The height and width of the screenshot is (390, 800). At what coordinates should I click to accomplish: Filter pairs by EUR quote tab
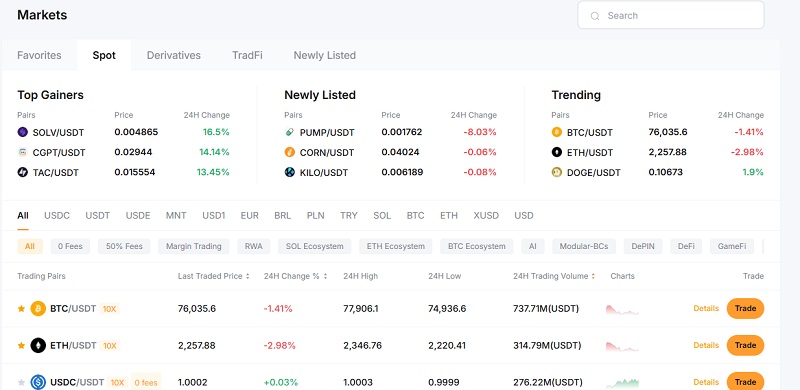pos(249,215)
